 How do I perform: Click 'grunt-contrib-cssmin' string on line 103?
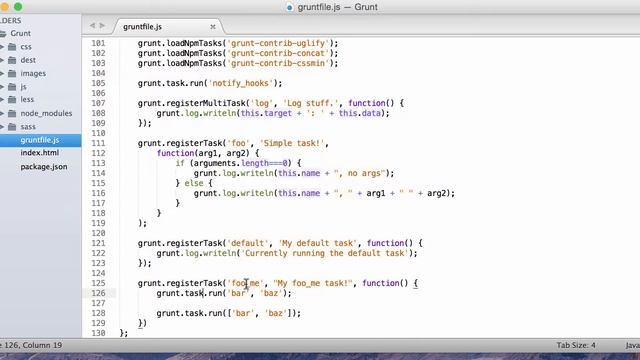tap(278, 63)
